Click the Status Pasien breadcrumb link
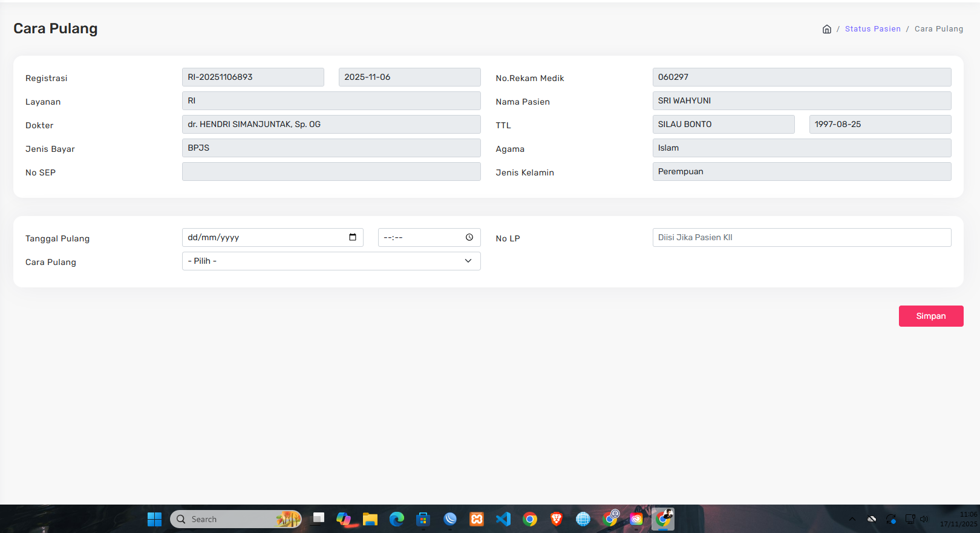The image size is (980, 533). [x=873, y=29]
